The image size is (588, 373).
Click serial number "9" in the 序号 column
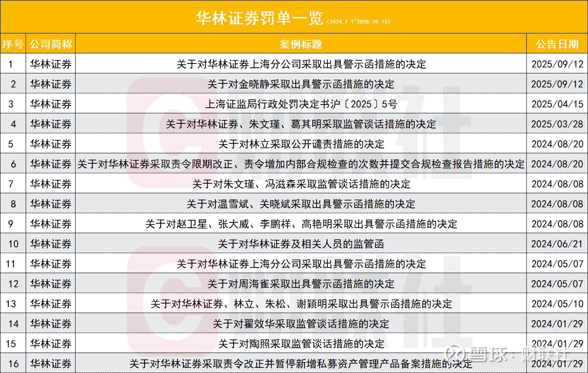[11, 224]
